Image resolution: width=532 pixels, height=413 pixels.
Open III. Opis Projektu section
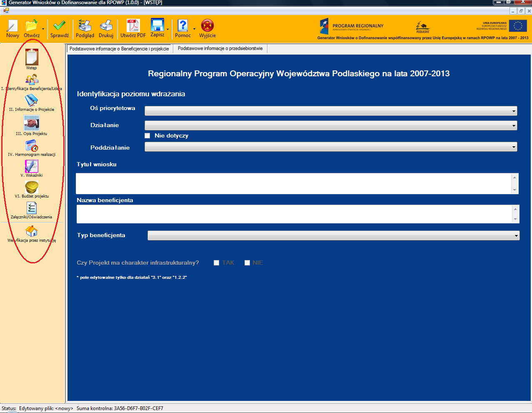pos(32,125)
